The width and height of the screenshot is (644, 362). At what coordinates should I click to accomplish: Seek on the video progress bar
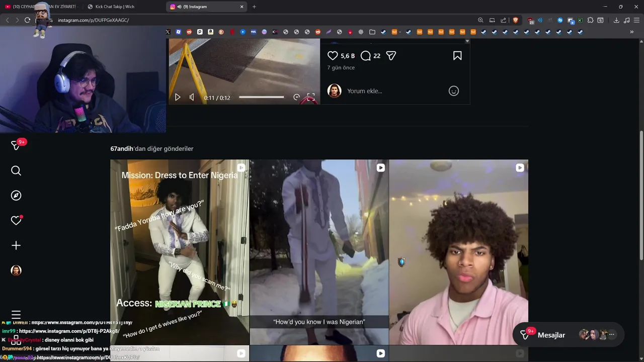[261, 97]
